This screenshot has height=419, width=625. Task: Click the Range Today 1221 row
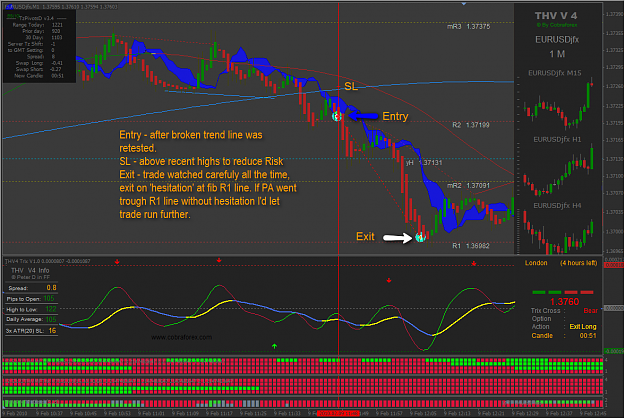[x=37, y=25]
